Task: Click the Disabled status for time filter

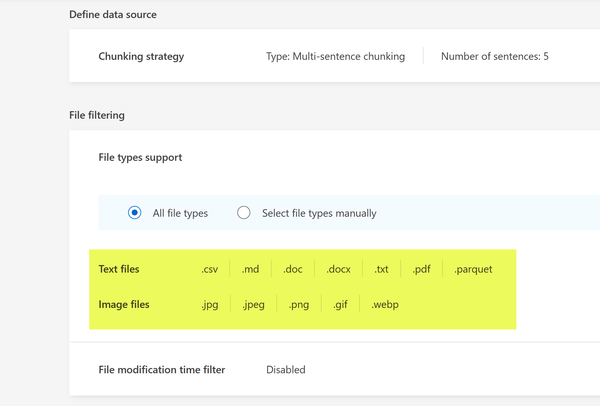Action: coord(285,369)
